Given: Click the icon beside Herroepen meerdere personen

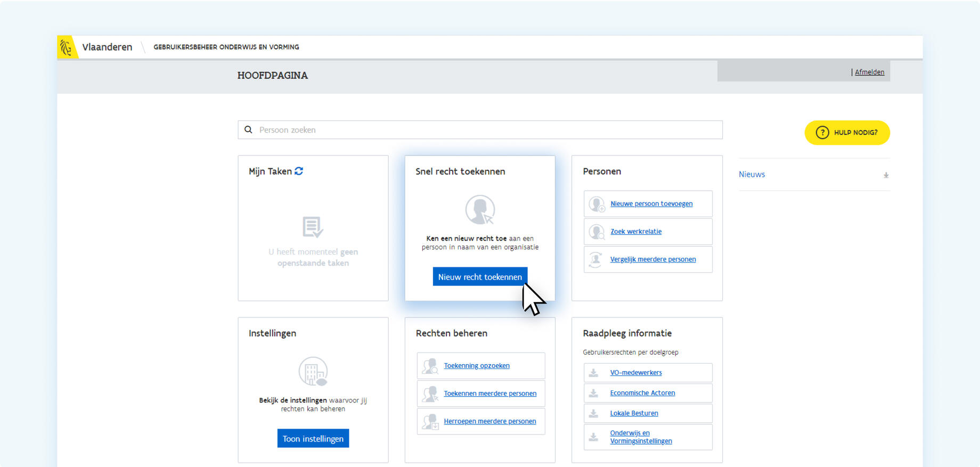Looking at the screenshot, I should pos(430,421).
